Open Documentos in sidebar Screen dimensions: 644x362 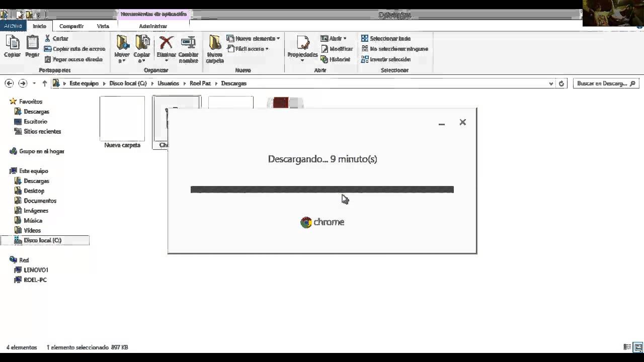(40, 201)
